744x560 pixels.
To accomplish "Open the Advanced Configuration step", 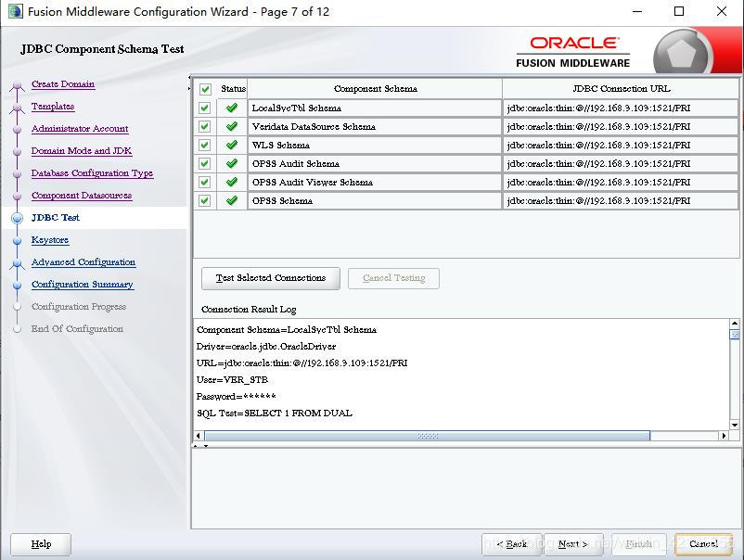I will [83, 262].
